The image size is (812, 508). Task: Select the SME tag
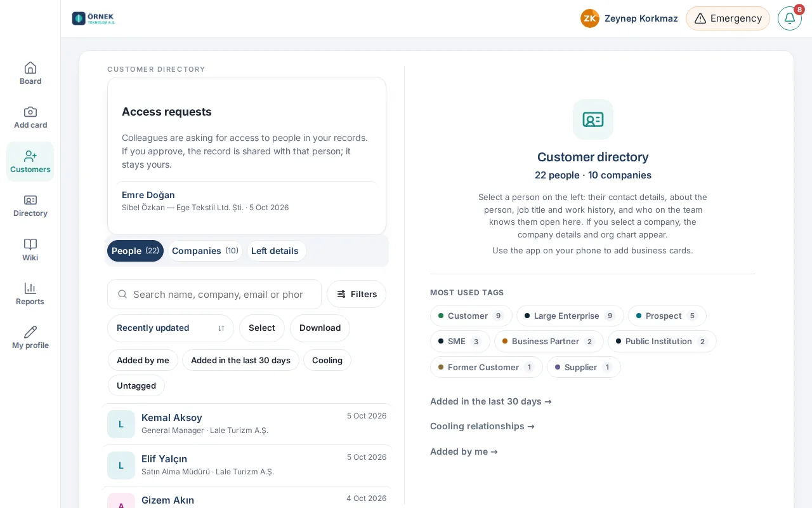pyautogui.click(x=460, y=341)
